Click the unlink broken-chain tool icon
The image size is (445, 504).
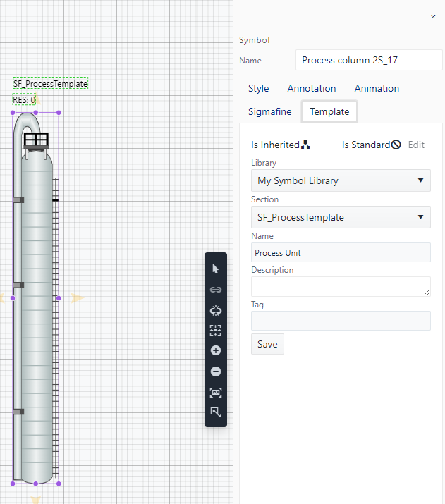coord(216,309)
